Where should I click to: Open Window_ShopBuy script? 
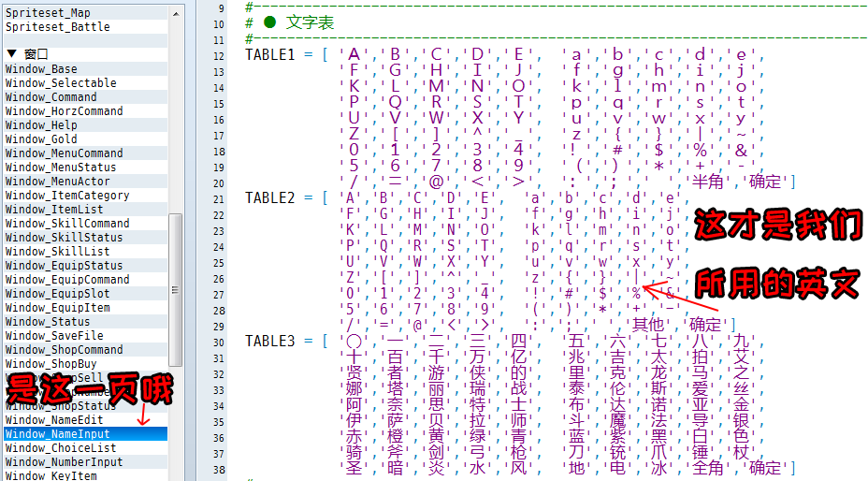(x=85, y=363)
